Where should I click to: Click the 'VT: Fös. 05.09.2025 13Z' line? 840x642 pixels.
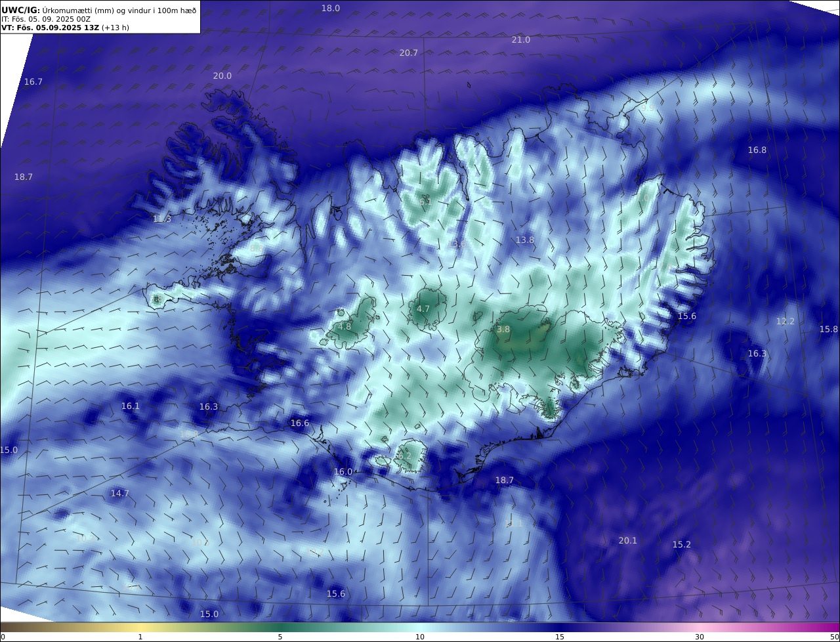click(x=49, y=28)
